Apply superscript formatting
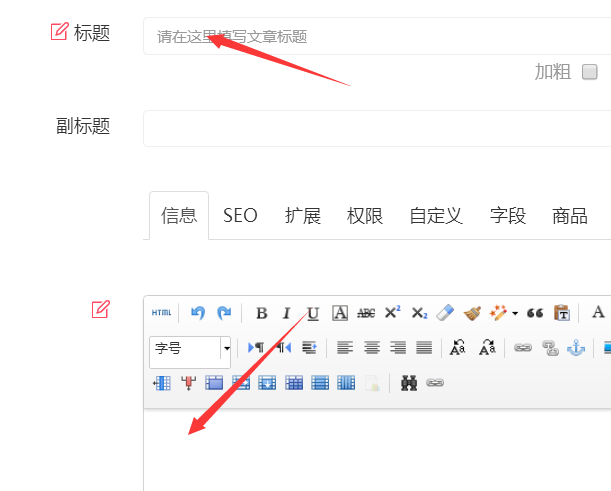Screen dimensions: 611x491 click(x=393, y=313)
